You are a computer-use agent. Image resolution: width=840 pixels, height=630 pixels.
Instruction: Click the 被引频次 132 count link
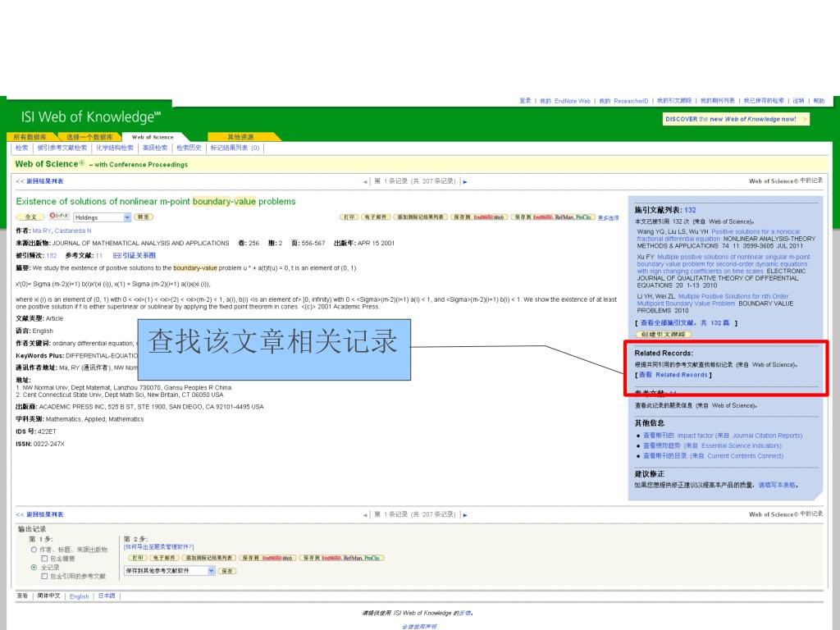point(52,256)
